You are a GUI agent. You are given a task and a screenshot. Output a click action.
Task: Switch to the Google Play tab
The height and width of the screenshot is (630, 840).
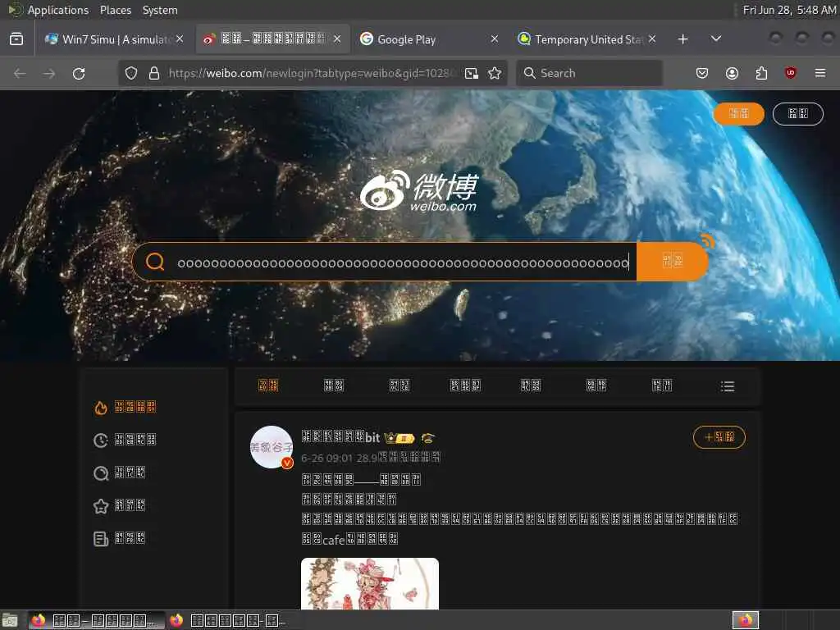click(429, 39)
